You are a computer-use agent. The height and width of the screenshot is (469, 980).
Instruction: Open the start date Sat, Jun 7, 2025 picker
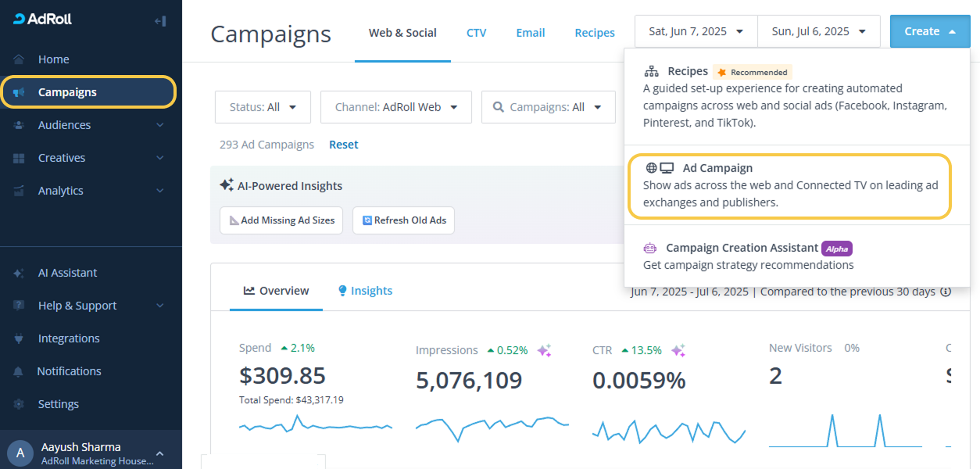click(696, 31)
